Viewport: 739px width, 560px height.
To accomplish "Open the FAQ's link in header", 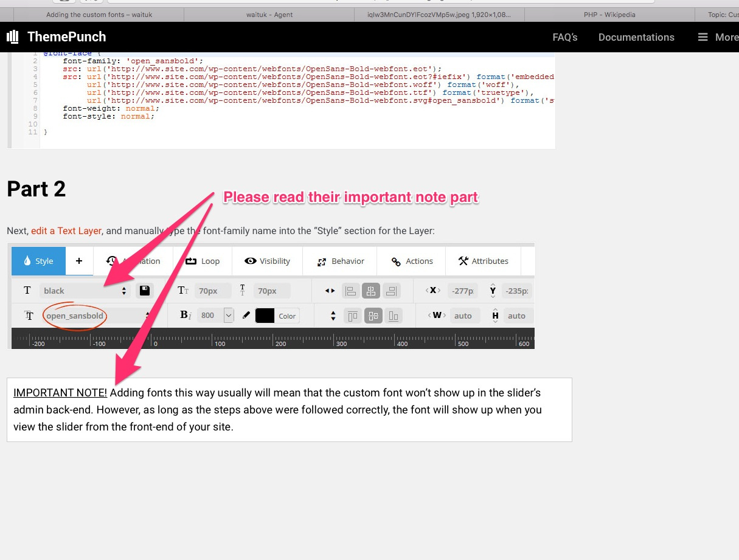I will 565,37.
